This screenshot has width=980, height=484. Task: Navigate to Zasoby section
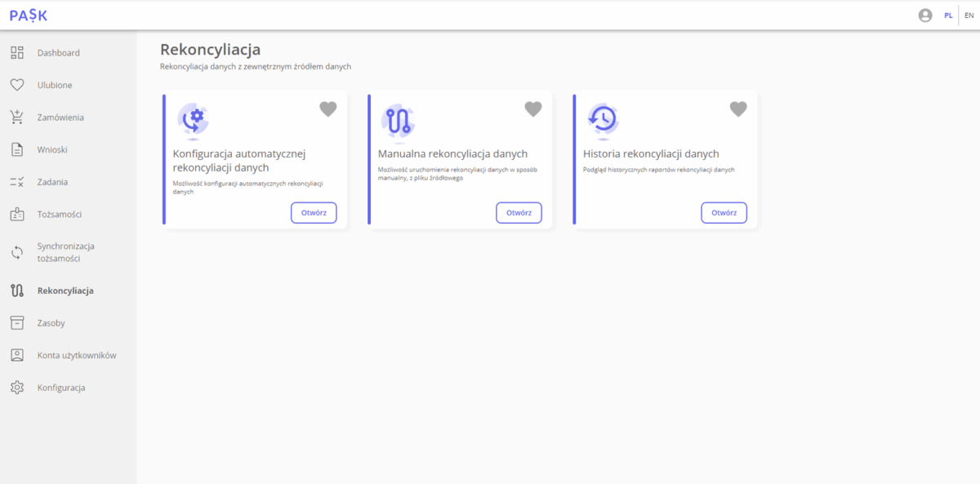pyautogui.click(x=51, y=323)
